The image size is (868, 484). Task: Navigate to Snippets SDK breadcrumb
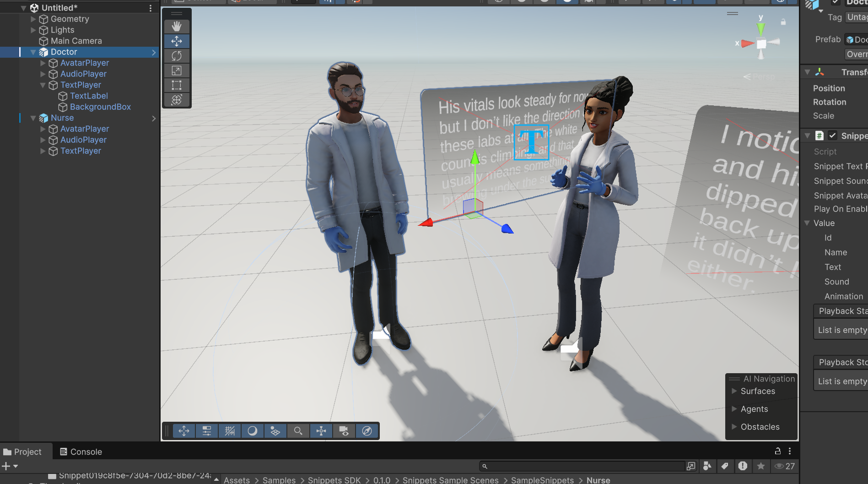(334, 480)
